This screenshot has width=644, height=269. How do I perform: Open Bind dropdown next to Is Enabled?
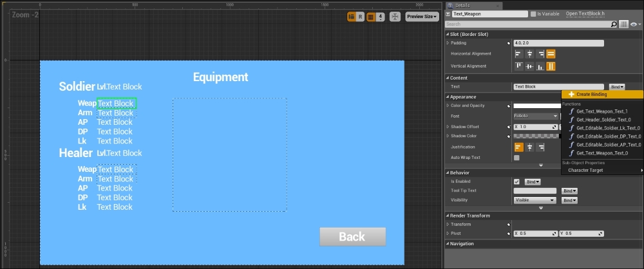pos(533,181)
